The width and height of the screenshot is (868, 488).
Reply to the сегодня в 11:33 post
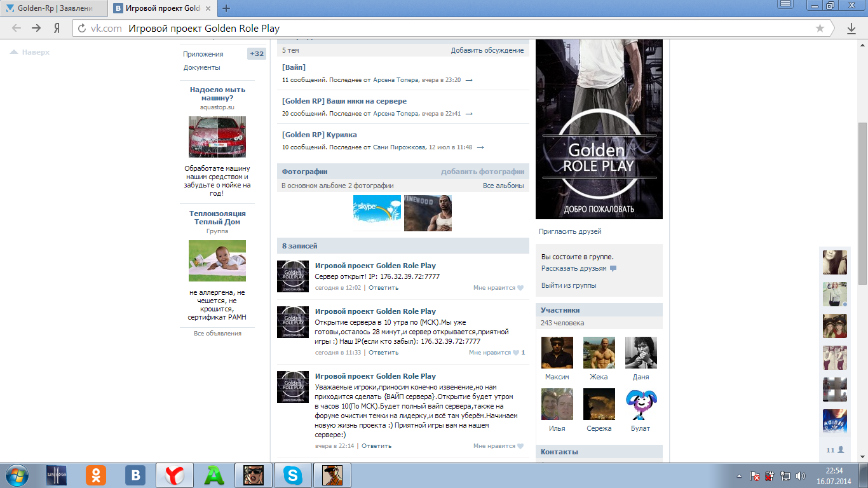tap(384, 353)
